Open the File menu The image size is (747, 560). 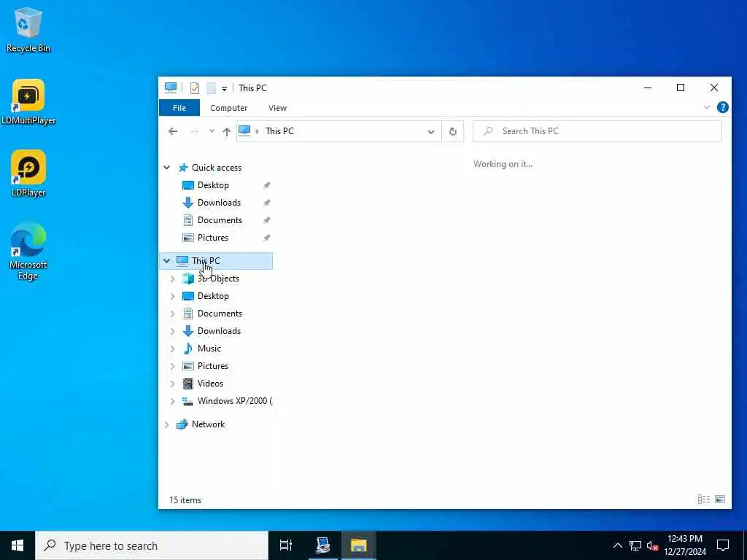click(179, 108)
